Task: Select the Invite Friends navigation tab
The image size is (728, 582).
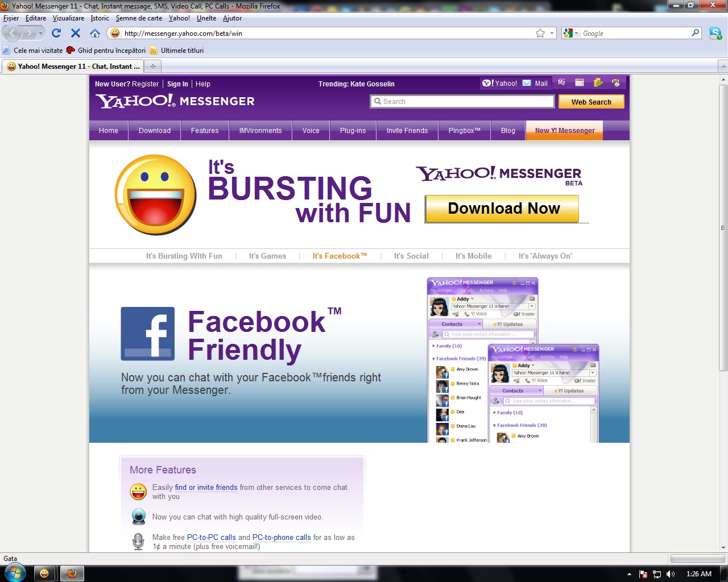Action: click(x=407, y=131)
